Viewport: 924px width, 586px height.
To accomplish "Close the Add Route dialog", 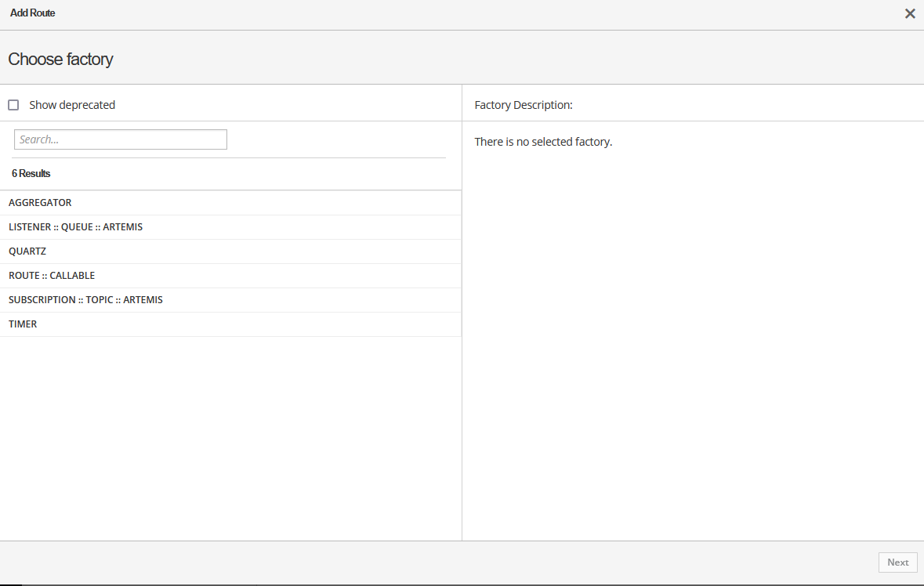I will (910, 13).
